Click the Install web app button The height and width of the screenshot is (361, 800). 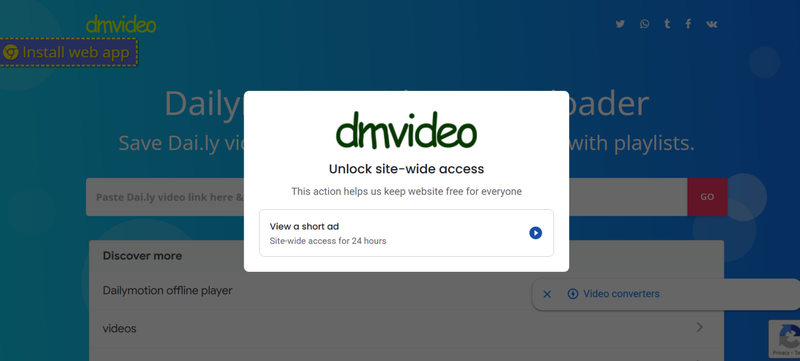tap(69, 52)
